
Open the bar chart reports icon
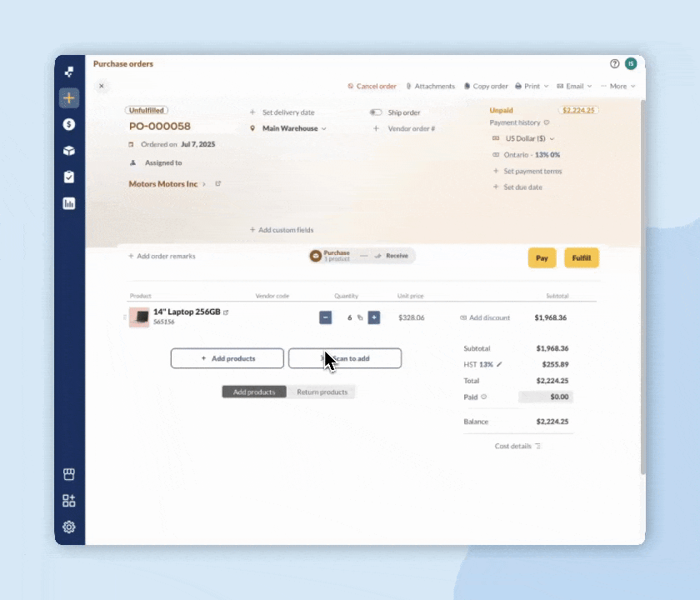[x=69, y=203]
